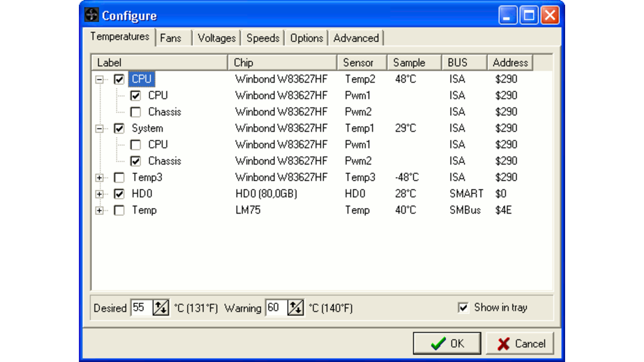Screen dimensions: 644x362
Task: Collapse the System tree node
Action: click(99, 129)
